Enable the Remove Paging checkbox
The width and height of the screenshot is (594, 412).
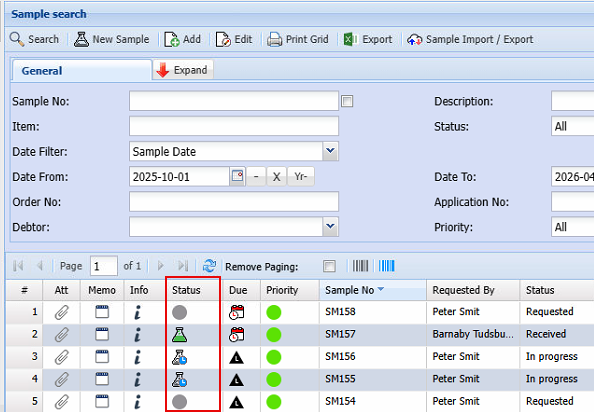pos(329,266)
